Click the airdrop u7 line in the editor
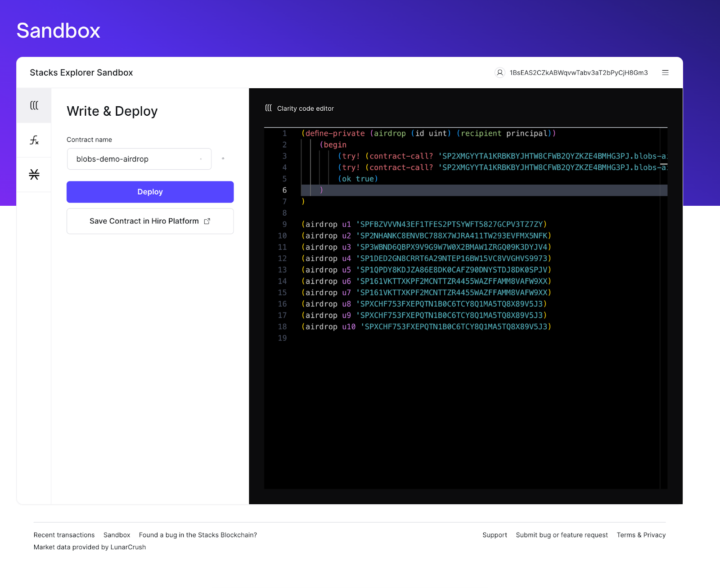Image resolution: width=720 pixels, height=588 pixels. pyautogui.click(x=427, y=293)
